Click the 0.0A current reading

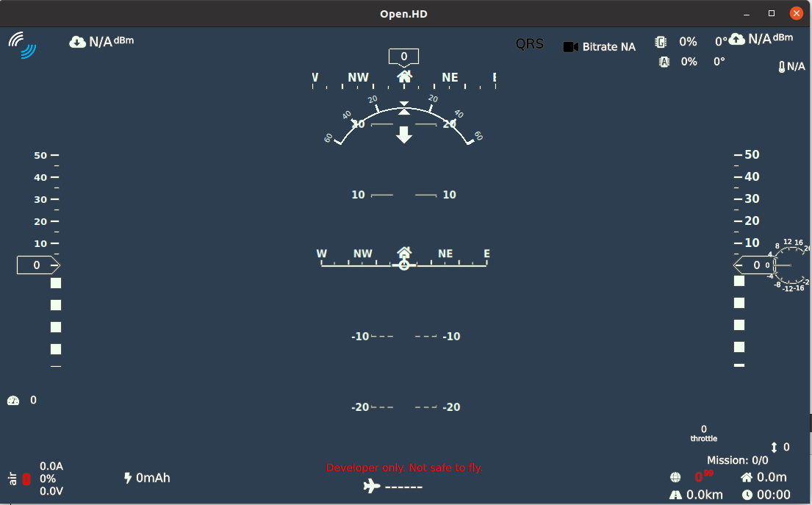(51, 466)
